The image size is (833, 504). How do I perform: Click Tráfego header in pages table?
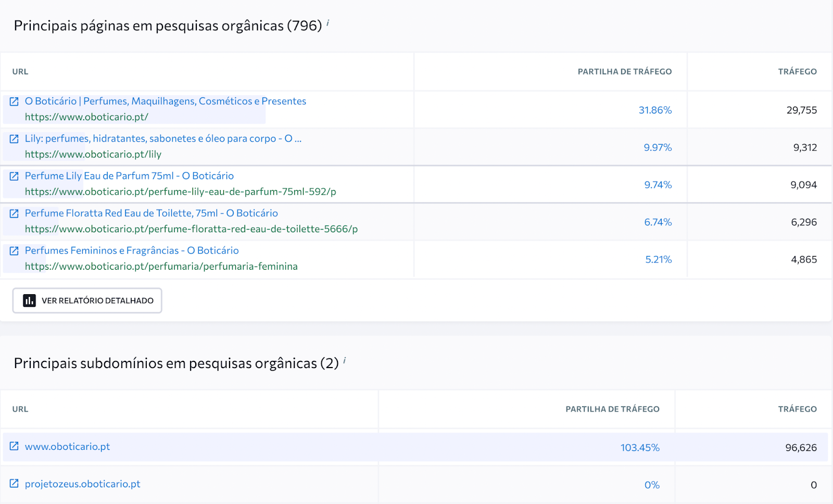[798, 72]
